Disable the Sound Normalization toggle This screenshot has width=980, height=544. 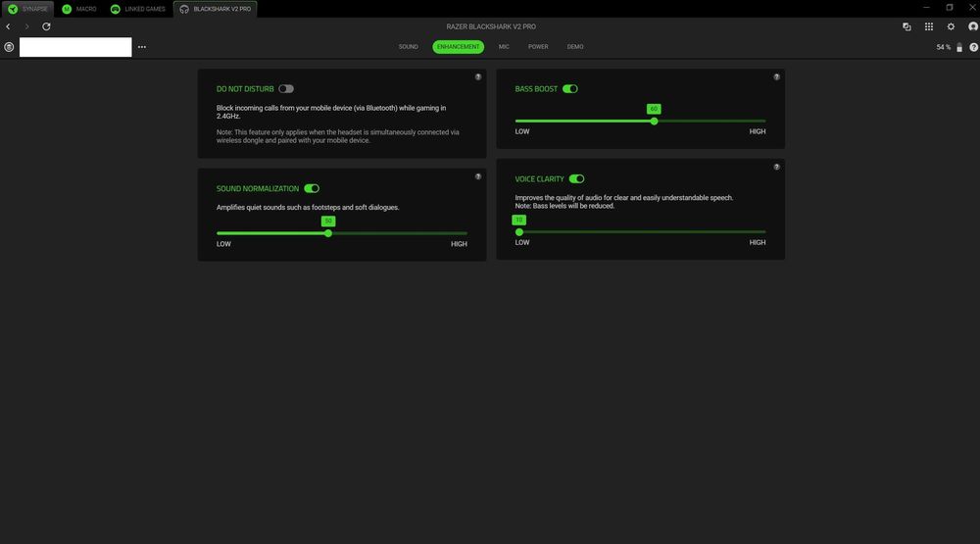tap(312, 188)
